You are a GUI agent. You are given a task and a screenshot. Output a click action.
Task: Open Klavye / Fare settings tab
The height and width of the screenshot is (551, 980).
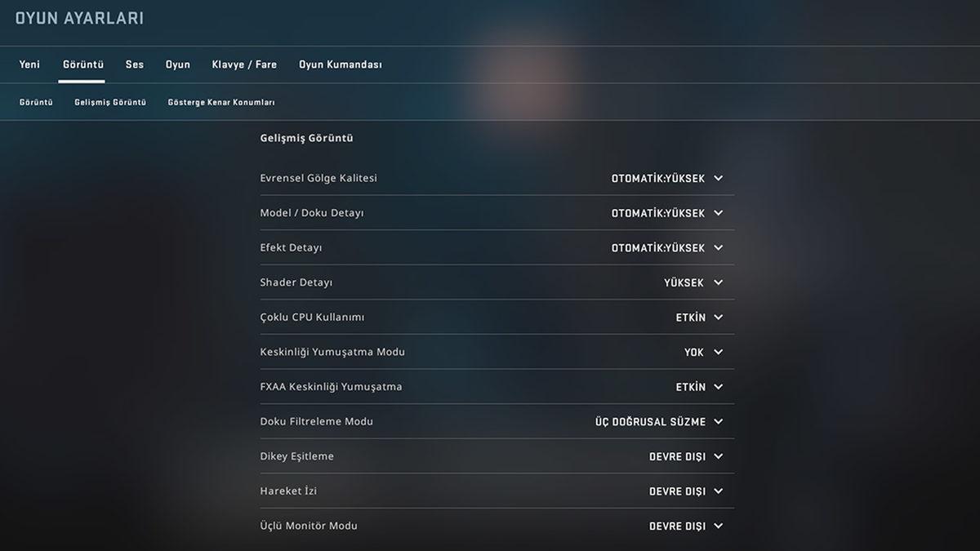pyautogui.click(x=244, y=64)
